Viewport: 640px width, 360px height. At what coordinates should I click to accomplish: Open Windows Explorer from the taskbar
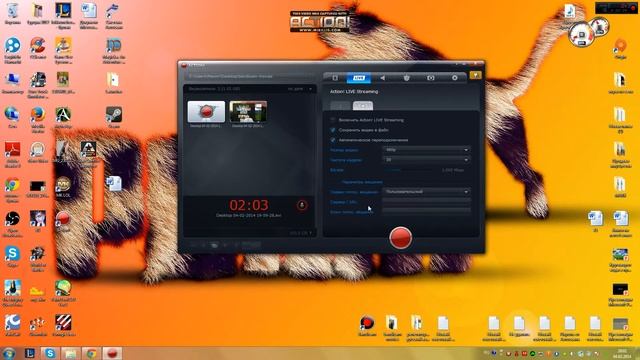coord(71,353)
